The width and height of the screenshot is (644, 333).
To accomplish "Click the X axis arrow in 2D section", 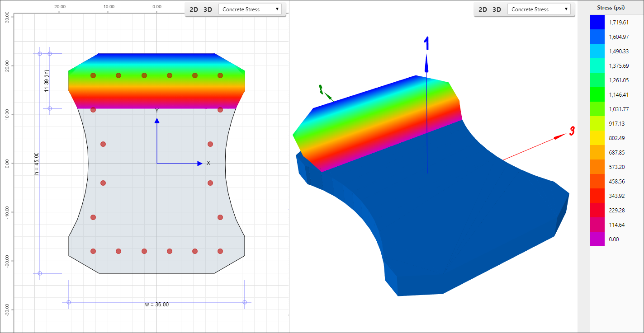I will tap(200, 163).
